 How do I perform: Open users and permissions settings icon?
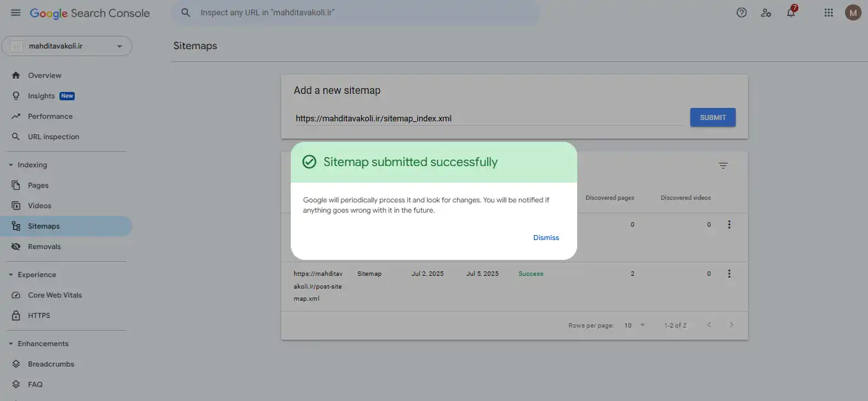point(766,13)
